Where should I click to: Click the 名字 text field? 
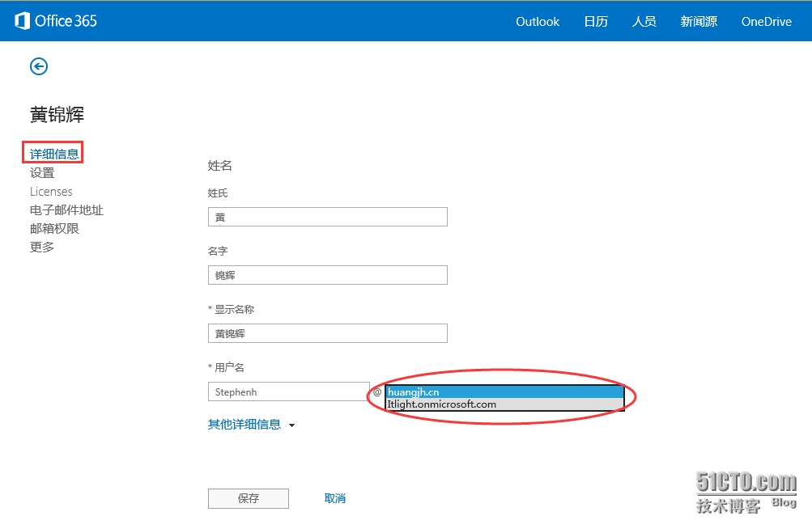tap(327, 275)
